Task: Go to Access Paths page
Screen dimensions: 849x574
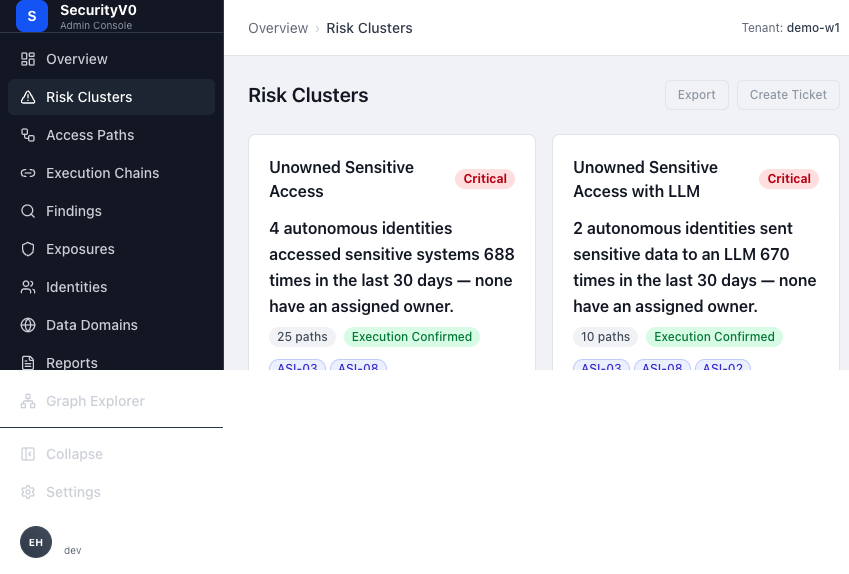Action: [112, 135]
